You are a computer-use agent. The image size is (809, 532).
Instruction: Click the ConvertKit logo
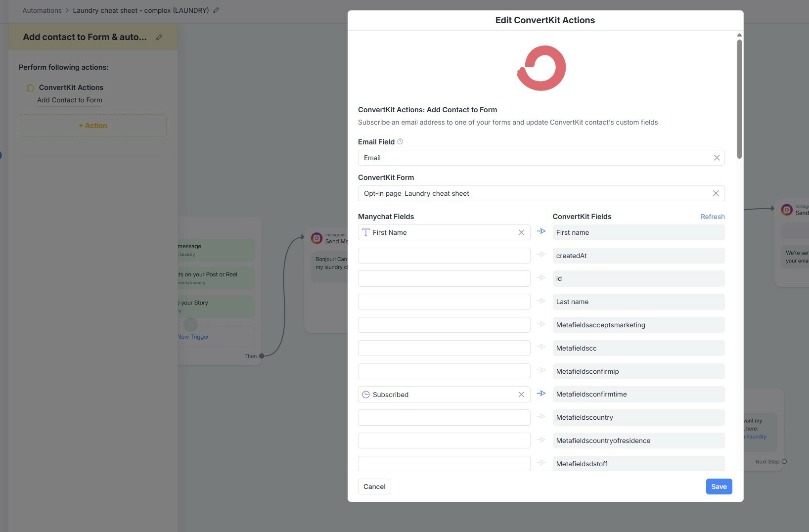pyautogui.click(x=541, y=68)
